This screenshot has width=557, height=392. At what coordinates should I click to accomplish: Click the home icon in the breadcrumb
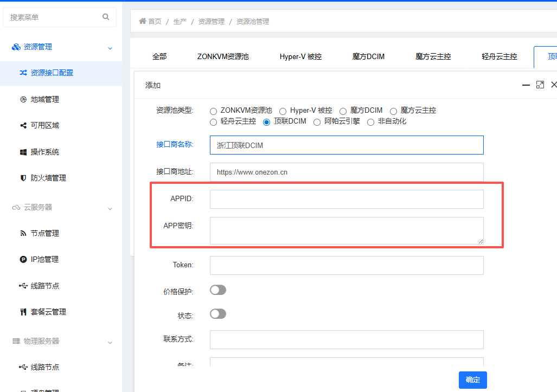(x=143, y=21)
